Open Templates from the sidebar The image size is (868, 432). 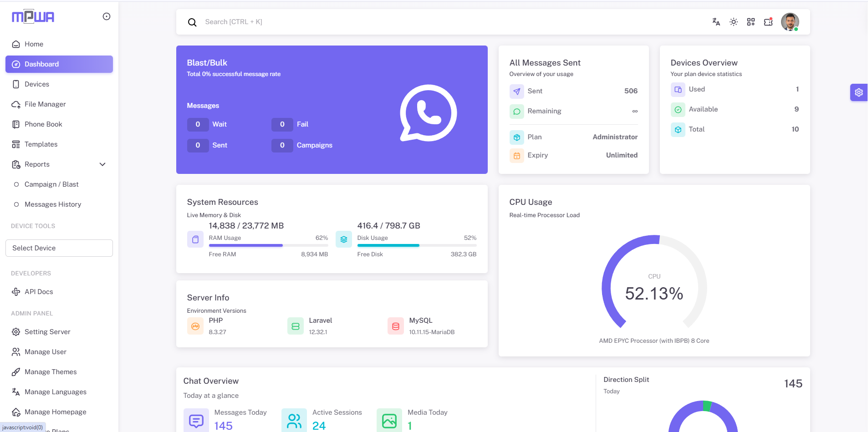41,144
